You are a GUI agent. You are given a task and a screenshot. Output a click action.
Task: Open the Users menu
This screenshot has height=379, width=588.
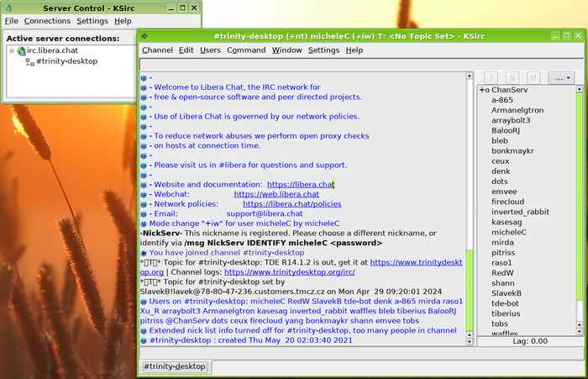click(x=210, y=50)
